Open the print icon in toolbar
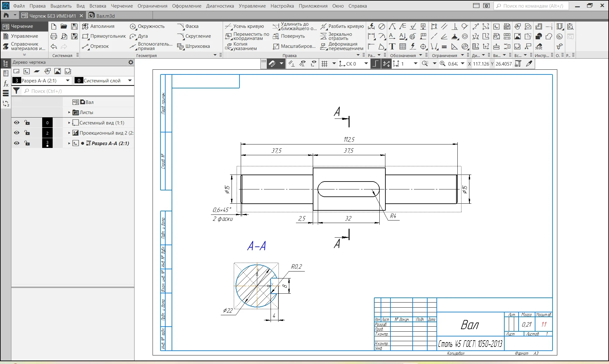 54,36
